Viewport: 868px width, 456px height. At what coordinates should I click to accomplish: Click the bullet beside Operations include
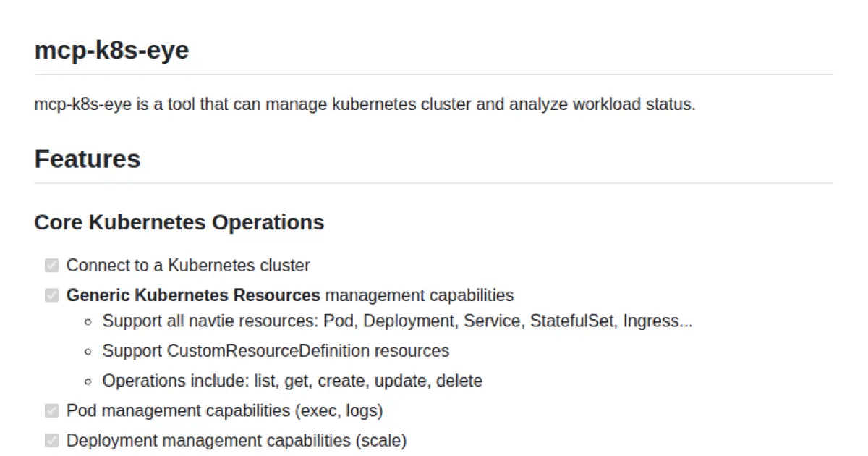pos(88,381)
